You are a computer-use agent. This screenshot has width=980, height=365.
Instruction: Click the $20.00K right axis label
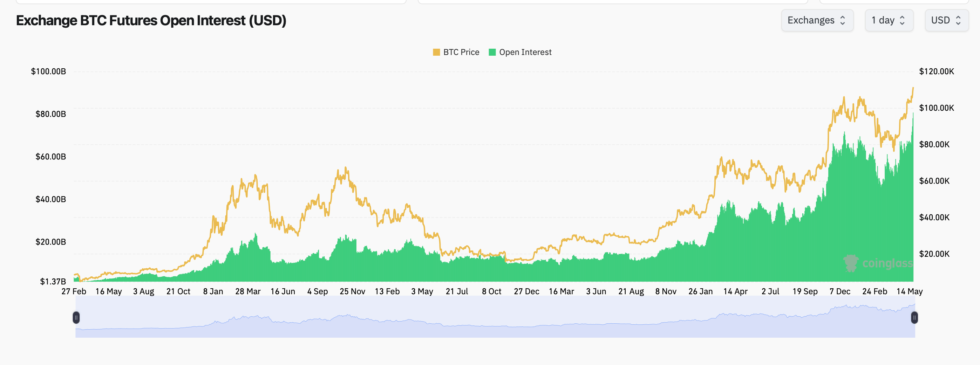click(934, 254)
